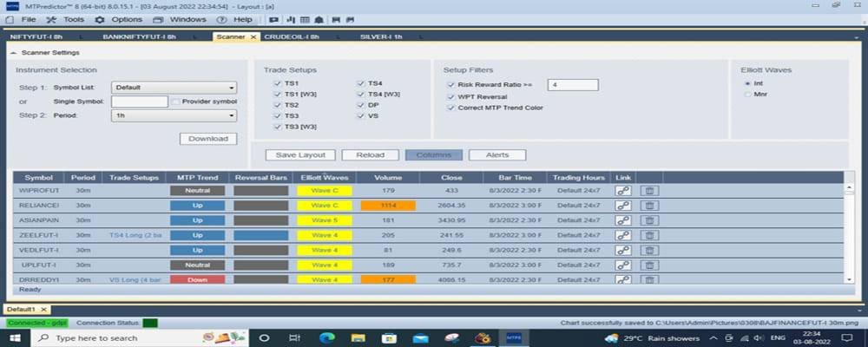Click the table grid toolbar icon
The width and height of the screenshot is (868, 347).
305,19
